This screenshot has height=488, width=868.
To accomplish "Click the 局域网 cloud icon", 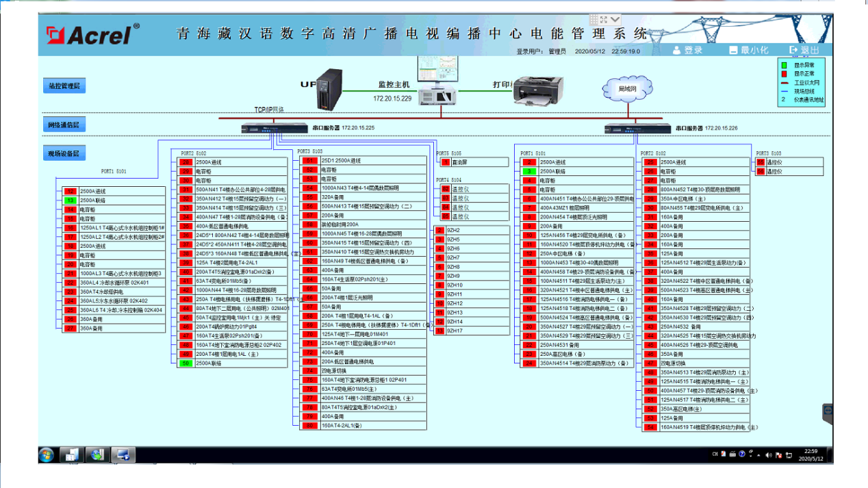I will 626,89.
